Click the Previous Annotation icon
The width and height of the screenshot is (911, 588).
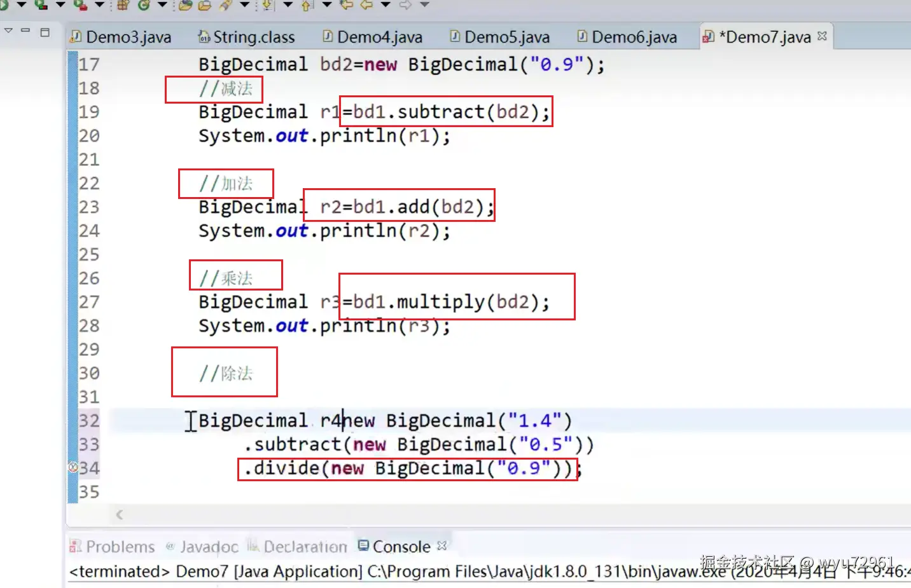[x=307, y=5]
